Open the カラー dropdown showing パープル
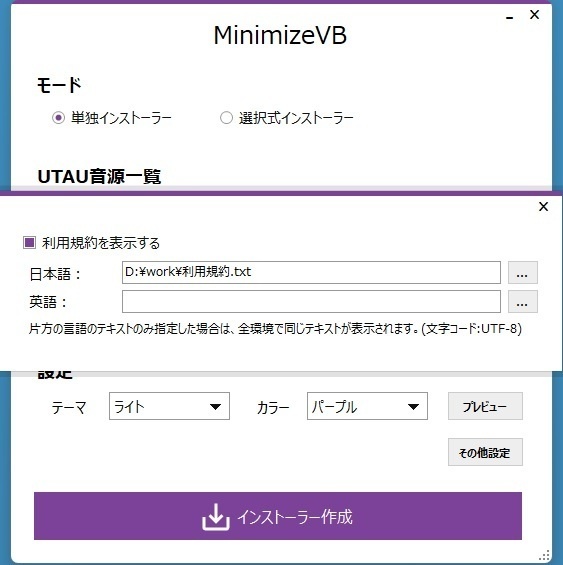Viewport: 563px width, 565px height. click(367, 406)
